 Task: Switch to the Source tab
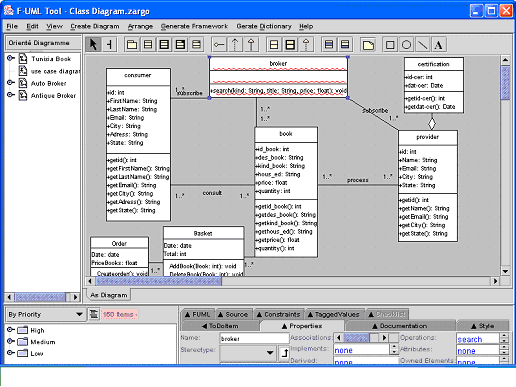233,314
